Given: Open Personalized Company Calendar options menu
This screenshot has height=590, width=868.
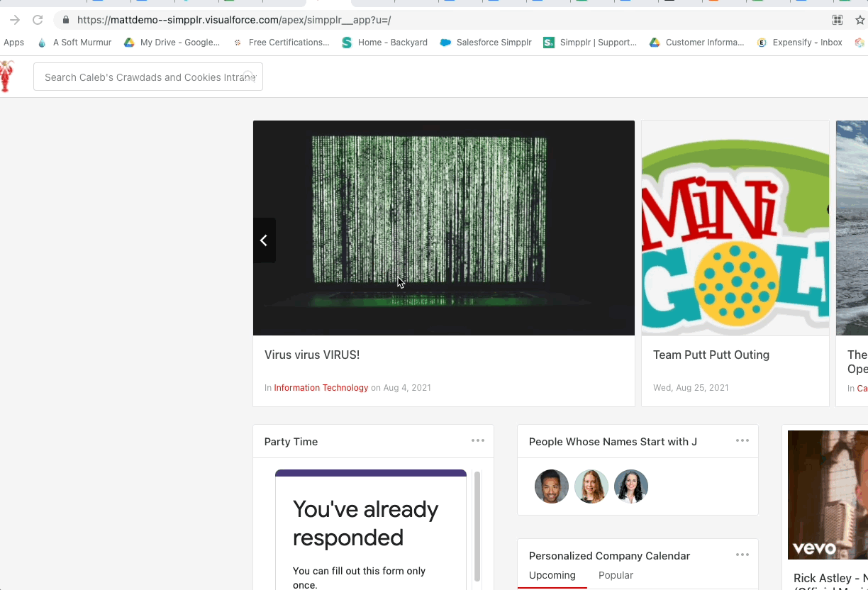Looking at the screenshot, I should pos(742,555).
